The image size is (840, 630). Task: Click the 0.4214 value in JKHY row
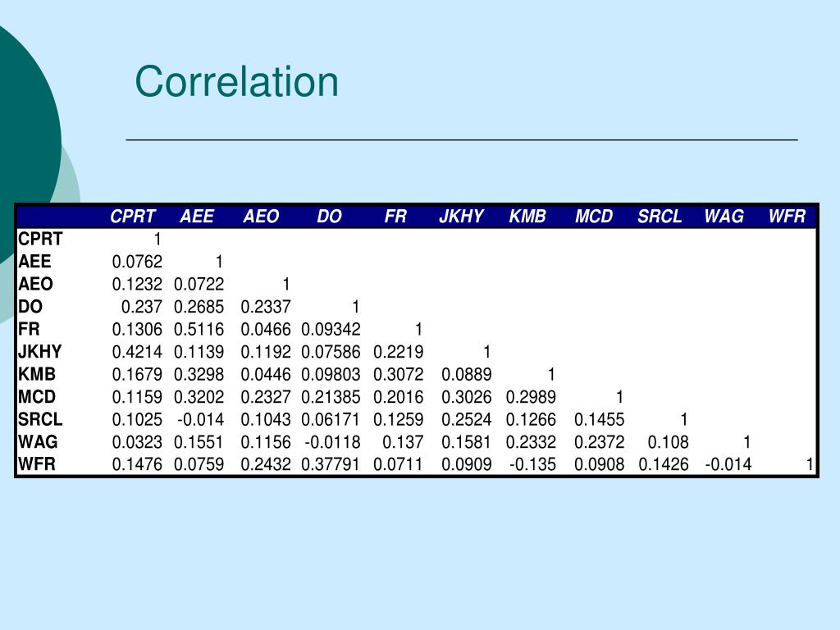(137, 351)
